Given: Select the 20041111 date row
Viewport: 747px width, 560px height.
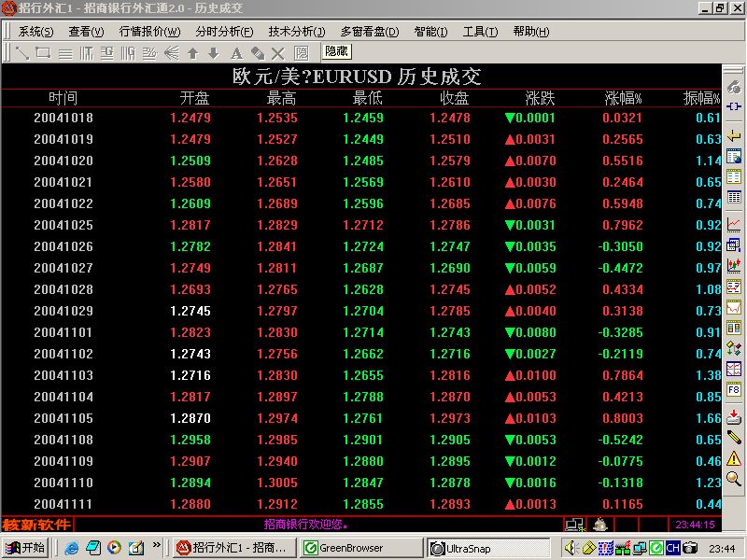Looking at the screenshot, I should [x=360, y=504].
